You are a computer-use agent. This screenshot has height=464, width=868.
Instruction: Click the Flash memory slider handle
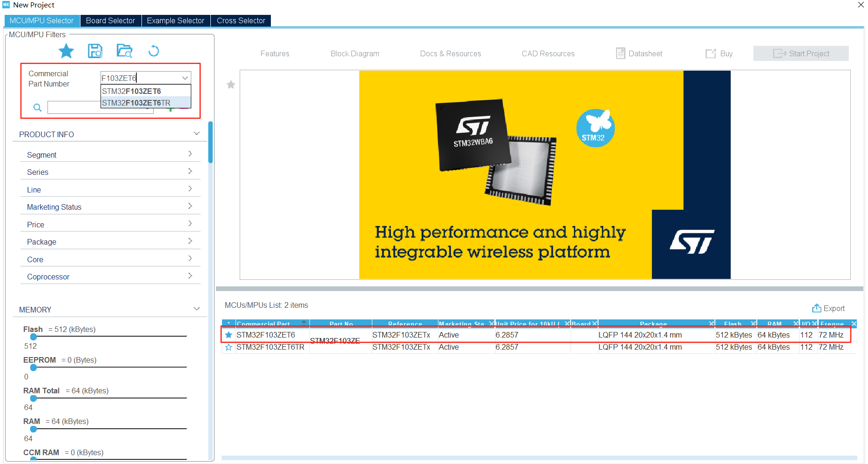34,337
